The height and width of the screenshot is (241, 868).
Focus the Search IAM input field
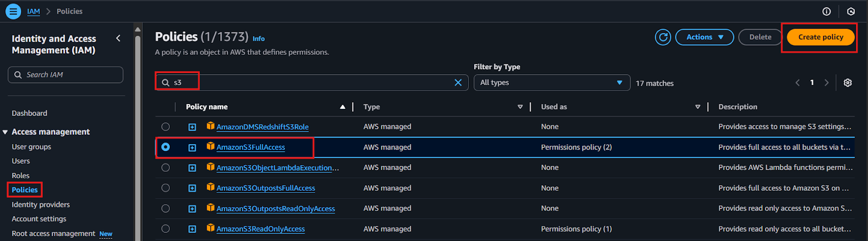pyautogui.click(x=66, y=75)
